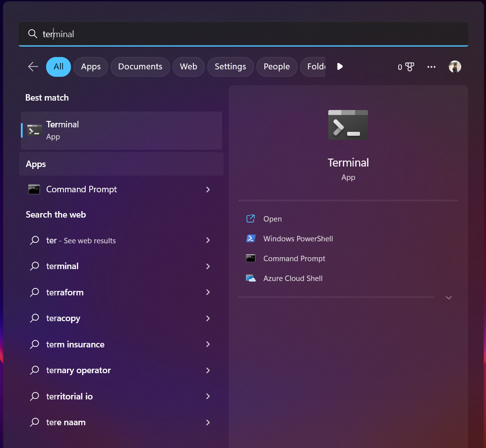Select 'terminal' web suggestion text
486x448 pixels.
[x=62, y=266]
